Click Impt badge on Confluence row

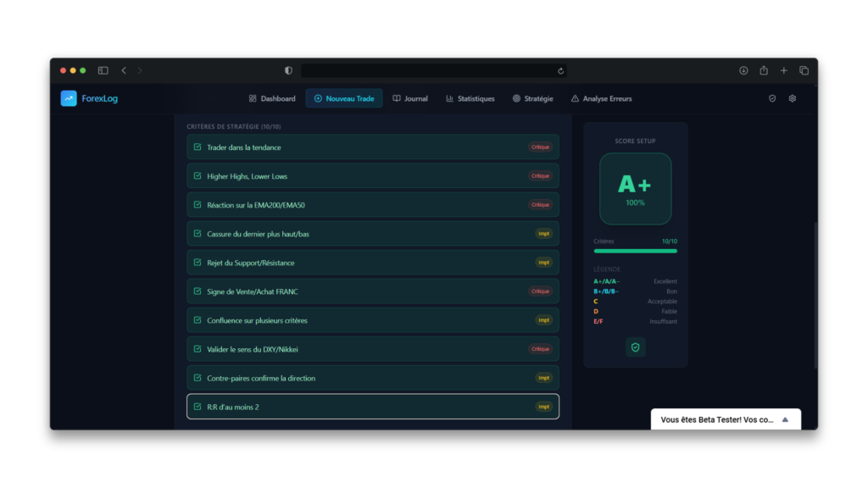[x=543, y=319]
